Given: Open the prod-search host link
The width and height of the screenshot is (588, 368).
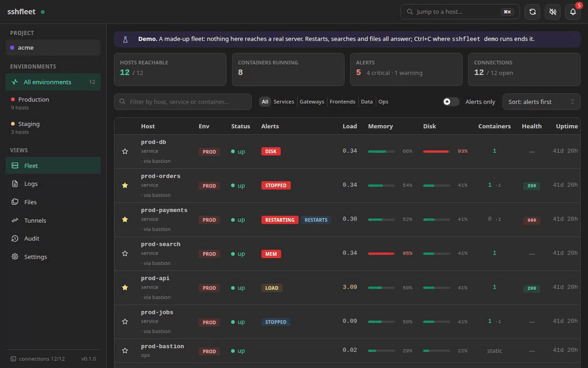Looking at the screenshot, I should pyautogui.click(x=160, y=244).
